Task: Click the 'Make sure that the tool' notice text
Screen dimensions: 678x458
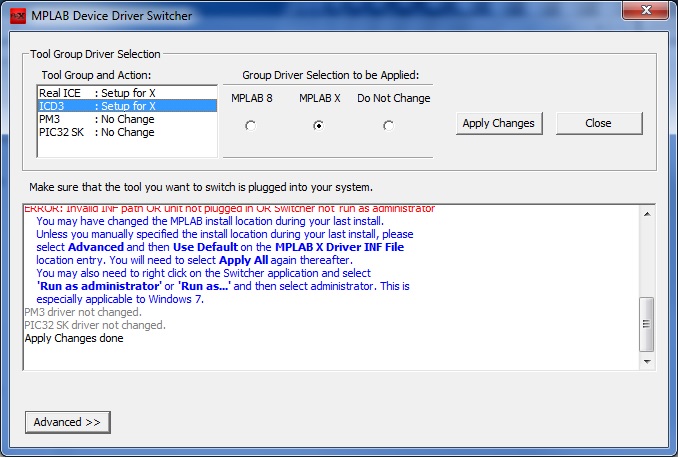Action: click(201, 187)
